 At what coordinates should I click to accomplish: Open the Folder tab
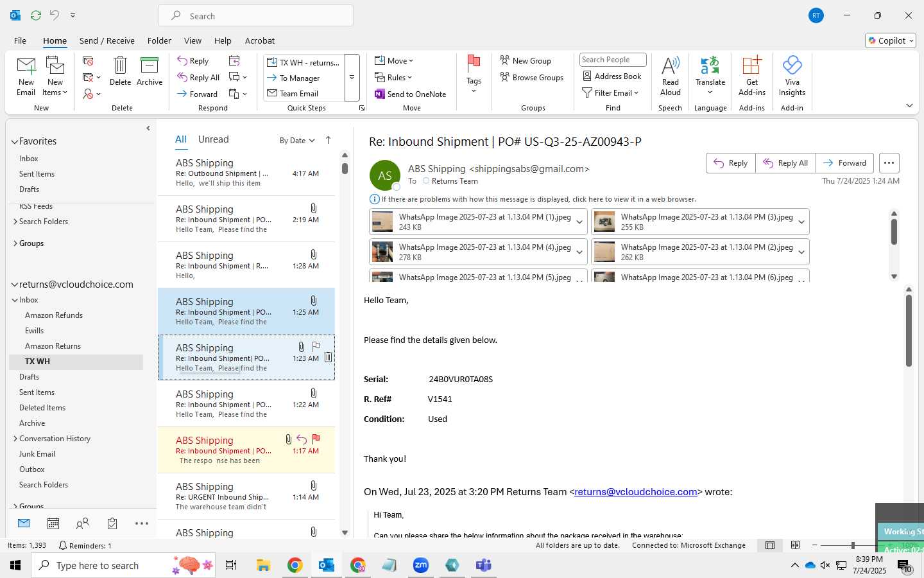(x=159, y=40)
